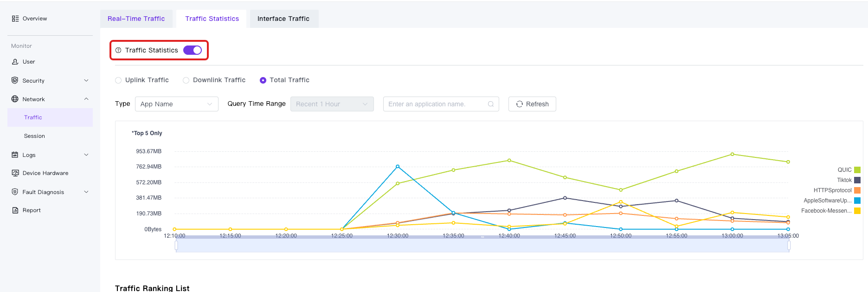Expand the Fault Diagnosis chevron
Viewport: 868px width, 292px height.
[x=86, y=192]
